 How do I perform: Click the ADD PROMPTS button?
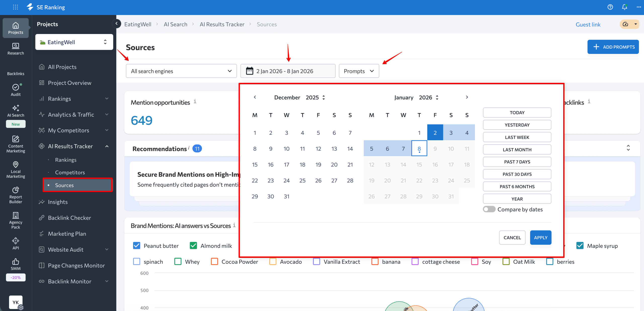pyautogui.click(x=613, y=47)
